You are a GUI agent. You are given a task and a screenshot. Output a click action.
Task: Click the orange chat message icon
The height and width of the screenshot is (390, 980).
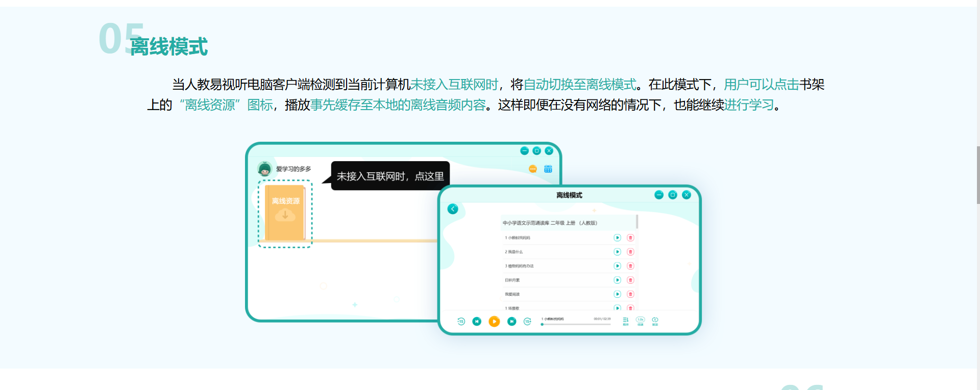tap(532, 169)
